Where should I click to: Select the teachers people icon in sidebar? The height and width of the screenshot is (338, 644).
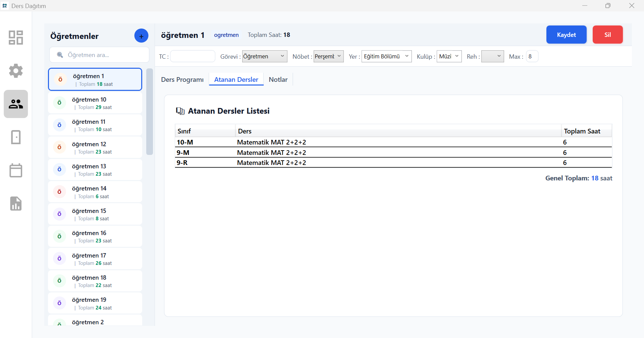click(16, 104)
